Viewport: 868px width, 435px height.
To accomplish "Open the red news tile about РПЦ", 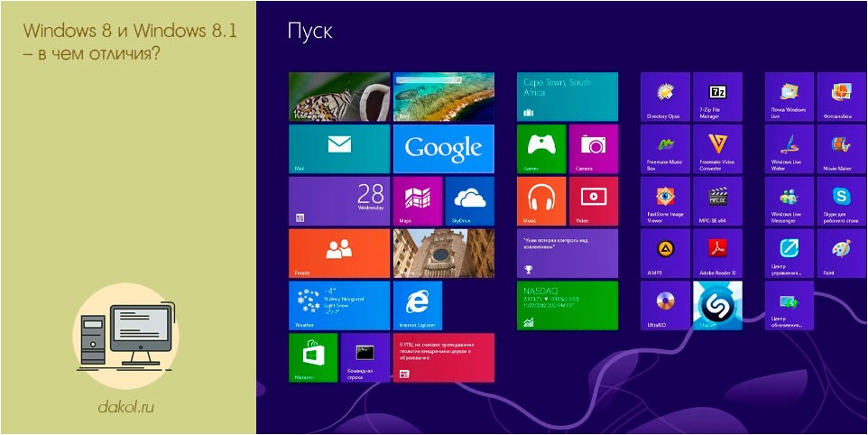I will coord(443,357).
